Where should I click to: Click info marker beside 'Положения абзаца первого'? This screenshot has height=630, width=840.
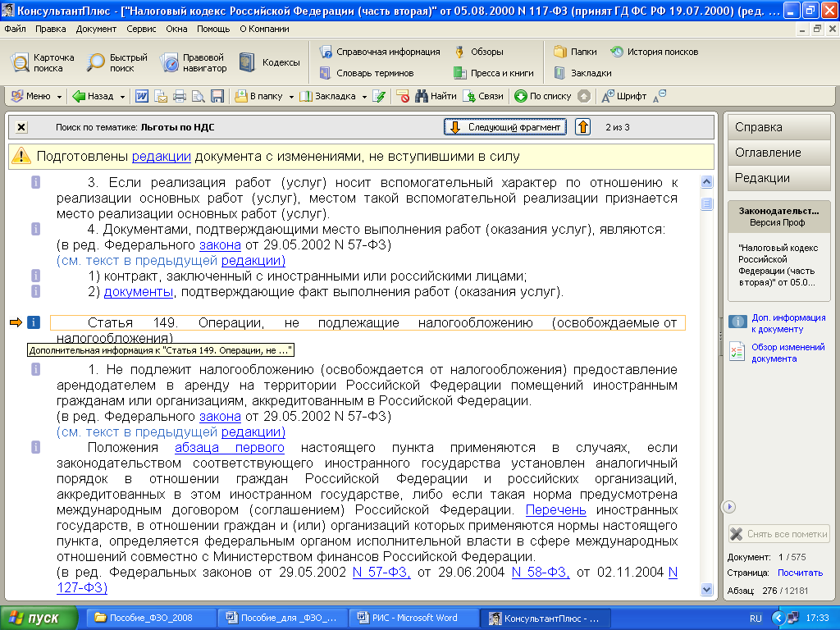(35, 447)
